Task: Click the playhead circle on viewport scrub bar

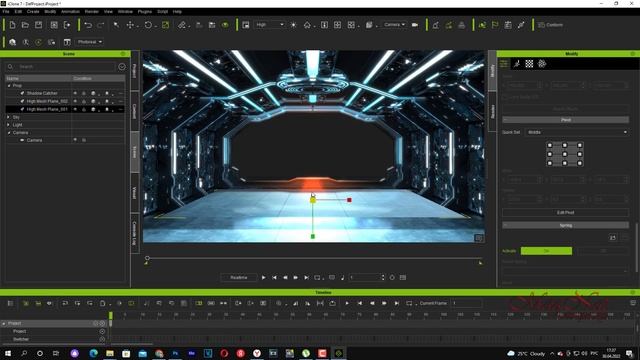Action: (147, 258)
